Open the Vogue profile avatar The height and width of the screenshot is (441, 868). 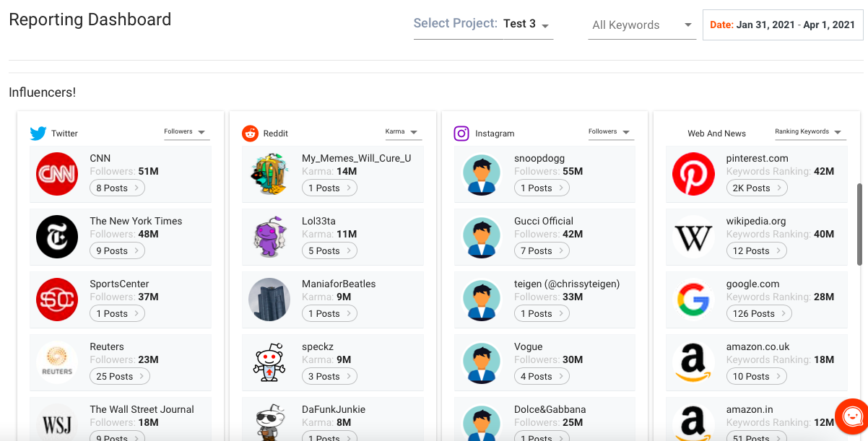click(482, 362)
